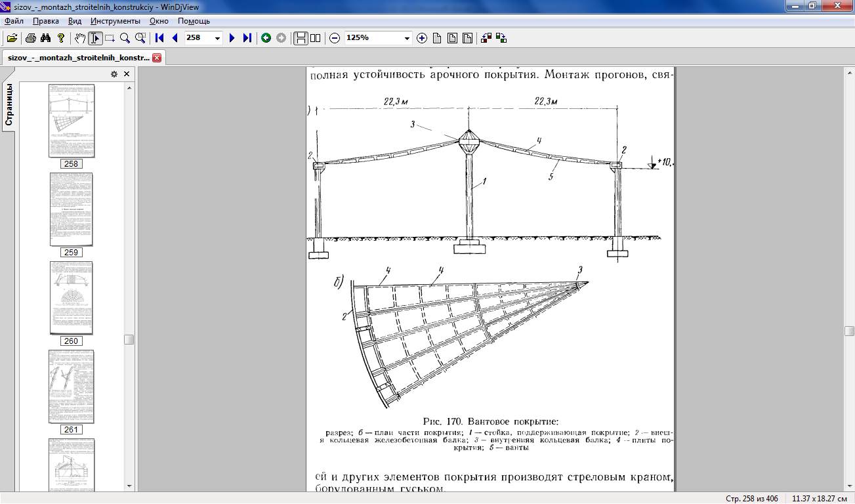This screenshot has height=504, width=855.
Task: Switch to the Страницы sidebar tab
Action: [9, 104]
